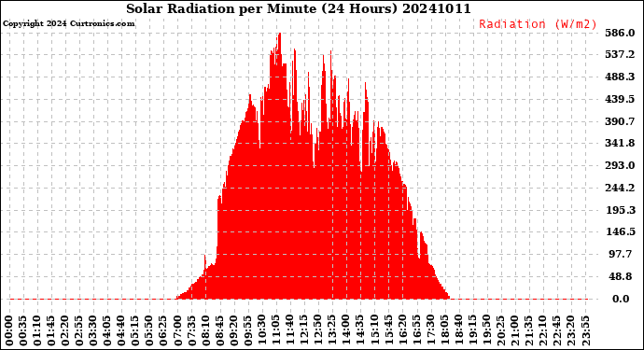
Task: Click the 00:35 time label
Action: pyautogui.click(x=23, y=330)
